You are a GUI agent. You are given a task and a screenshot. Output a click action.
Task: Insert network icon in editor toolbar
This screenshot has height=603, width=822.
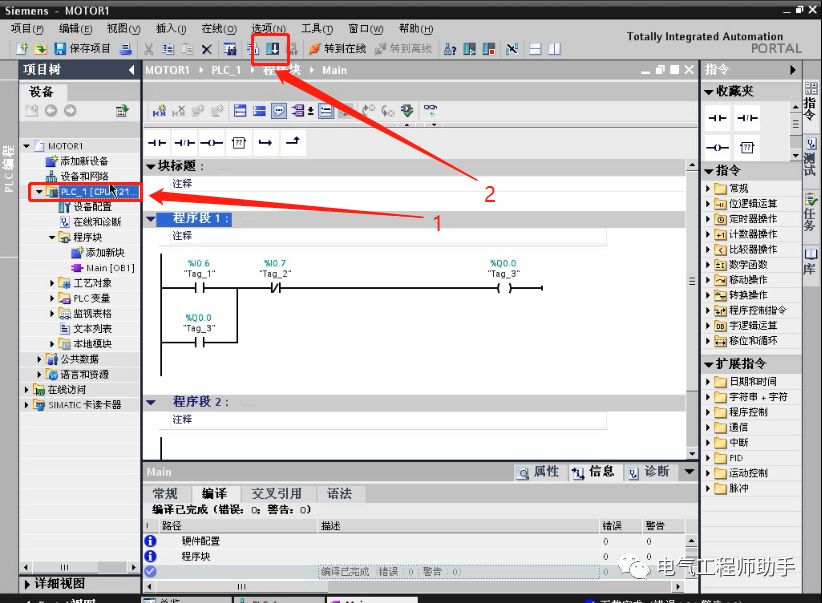tap(159, 111)
